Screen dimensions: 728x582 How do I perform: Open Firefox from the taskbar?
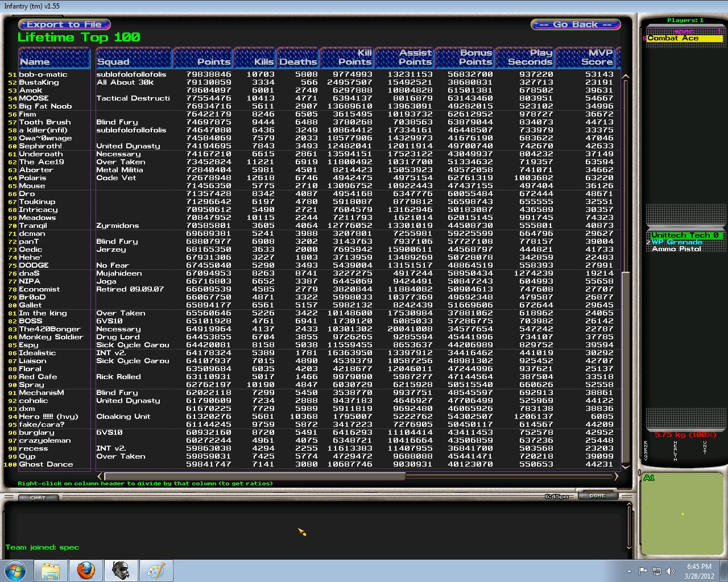86,570
